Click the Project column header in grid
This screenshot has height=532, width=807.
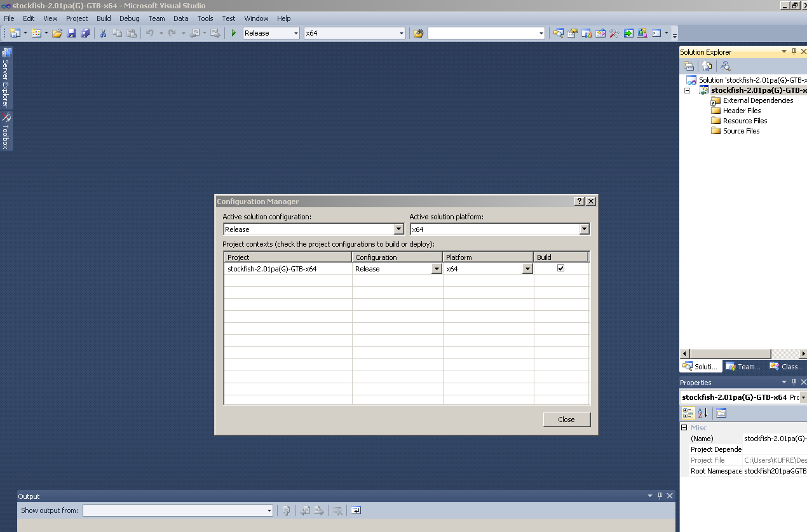(288, 257)
